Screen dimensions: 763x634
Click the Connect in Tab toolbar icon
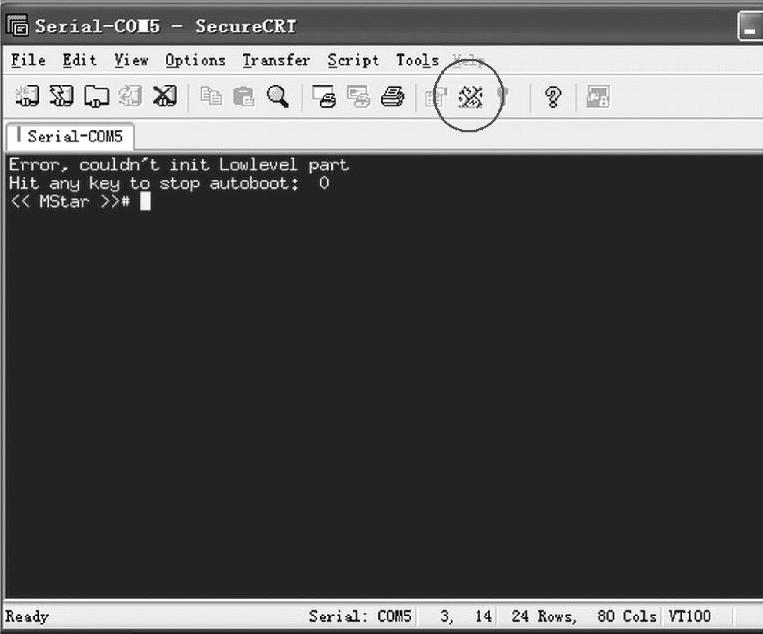click(96, 96)
